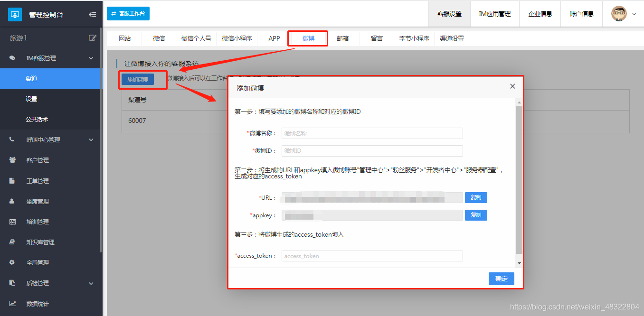Collapse the sidebar with the fold icon
Screen dimensions: 644x316
click(93, 15)
